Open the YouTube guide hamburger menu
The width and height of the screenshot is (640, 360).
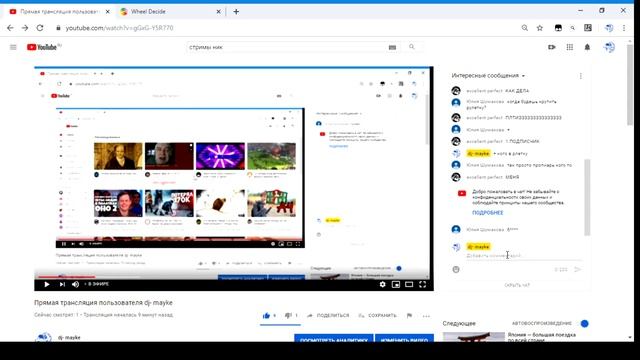click(13, 47)
